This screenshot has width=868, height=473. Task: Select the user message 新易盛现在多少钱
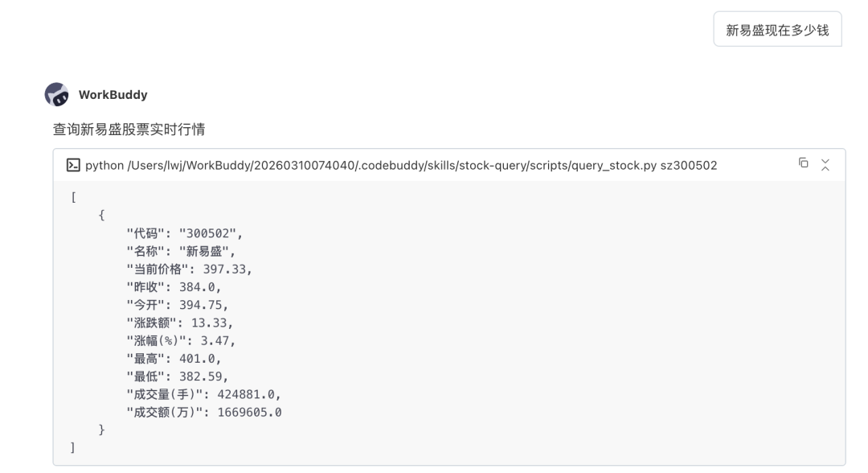pos(777,29)
